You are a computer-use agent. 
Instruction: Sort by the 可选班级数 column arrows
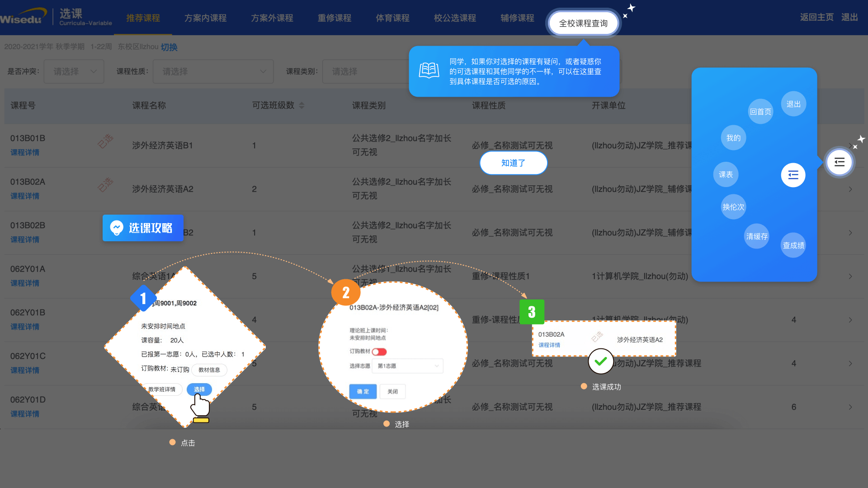pos(302,105)
